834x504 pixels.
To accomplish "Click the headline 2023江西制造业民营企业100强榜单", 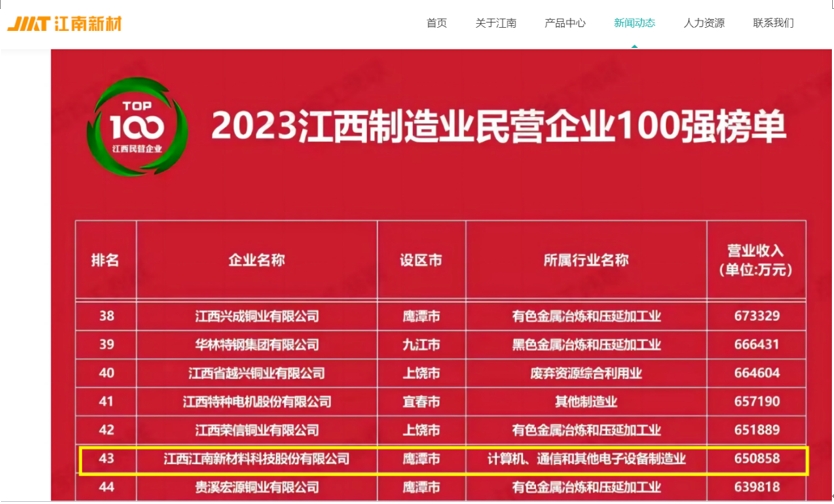I will pyautogui.click(x=498, y=127).
